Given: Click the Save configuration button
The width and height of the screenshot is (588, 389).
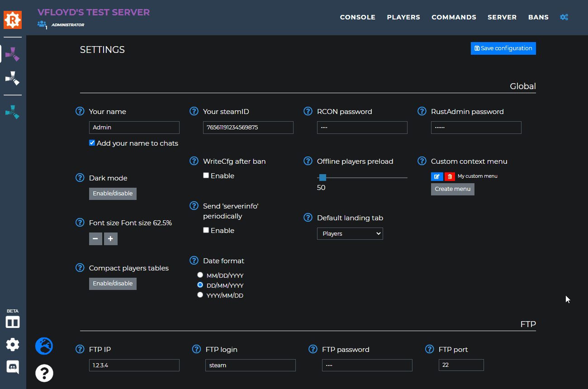Looking at the screenshot, I should (x=503, y=48).
